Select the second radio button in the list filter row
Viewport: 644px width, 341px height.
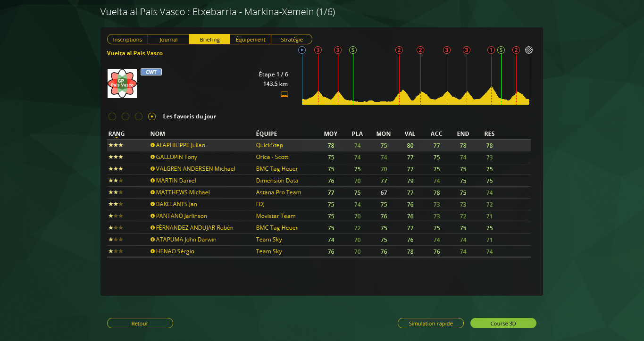[125, 116]
